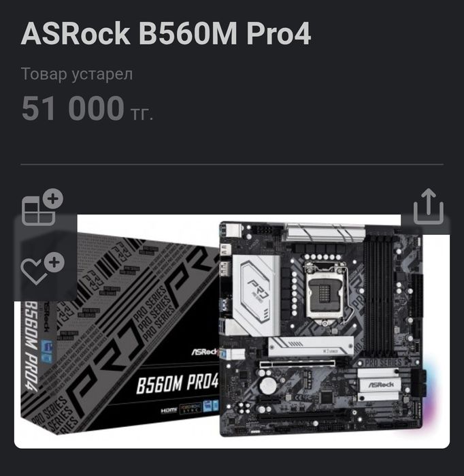
Task: Open the share menu icon
Action: (x=429, y=206)
